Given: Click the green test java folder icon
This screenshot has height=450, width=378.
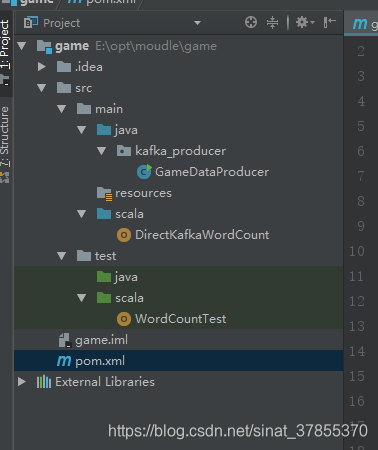Looking at the screenshot, I should point(104,277).
